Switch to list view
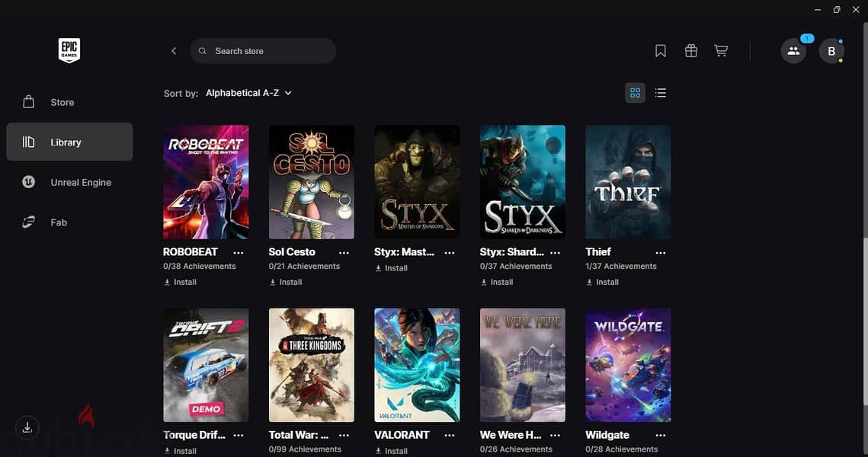Screen dimensions: 868x457 click(x=661, y=93)
